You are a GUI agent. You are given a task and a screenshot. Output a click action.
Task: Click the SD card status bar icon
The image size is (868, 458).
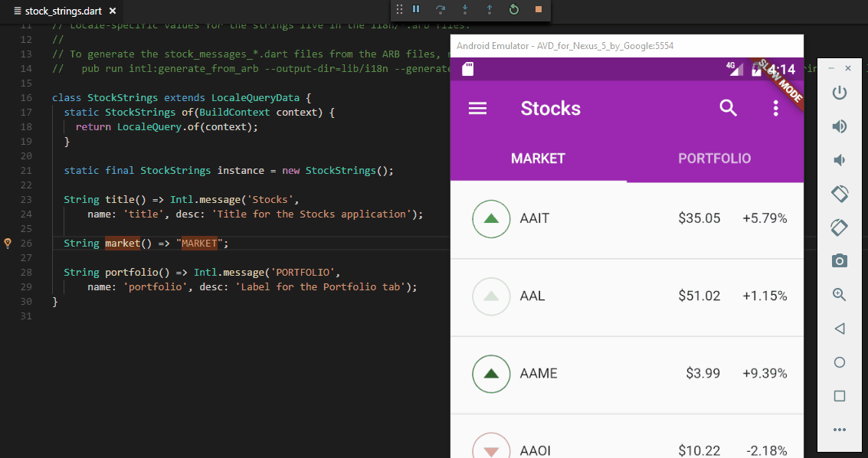(468, 69)
